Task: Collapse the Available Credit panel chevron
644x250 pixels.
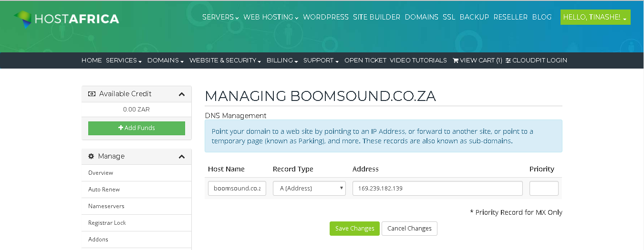Action: click(182, 94)
